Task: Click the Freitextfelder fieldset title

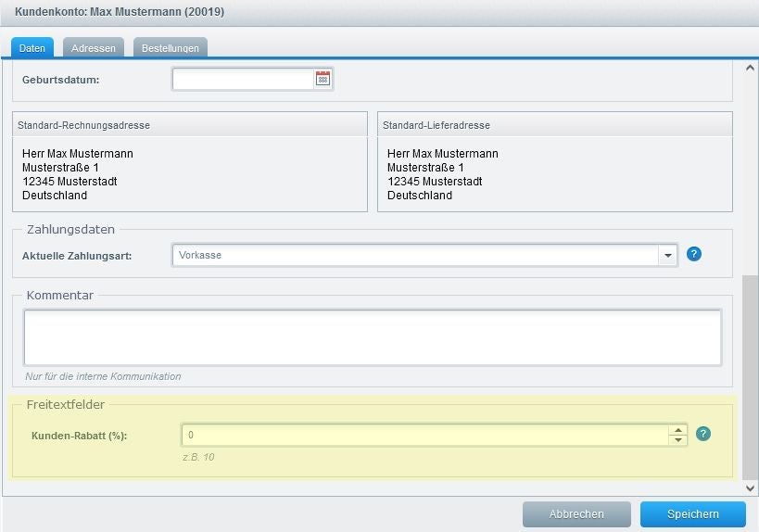Action: (x=66, y=405)
